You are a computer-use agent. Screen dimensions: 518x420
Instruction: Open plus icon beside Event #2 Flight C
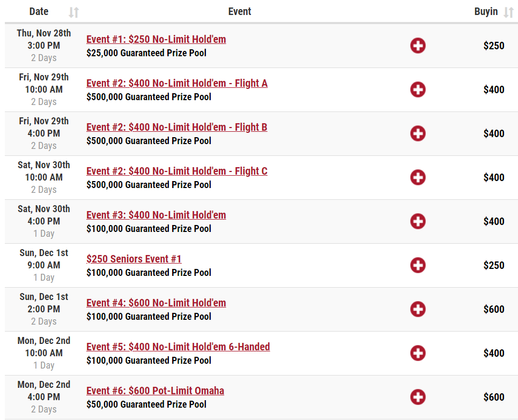click(x=418, y=177)
